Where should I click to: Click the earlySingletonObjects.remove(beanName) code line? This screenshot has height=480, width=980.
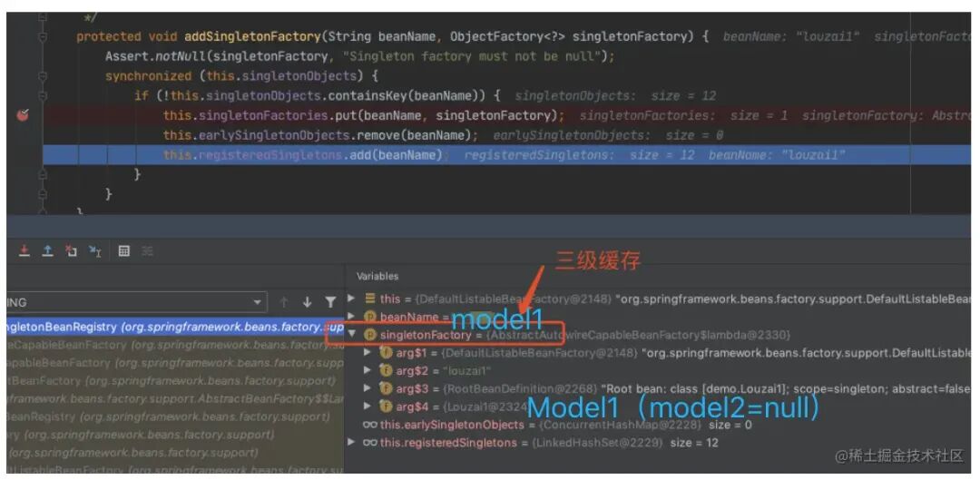320,135
